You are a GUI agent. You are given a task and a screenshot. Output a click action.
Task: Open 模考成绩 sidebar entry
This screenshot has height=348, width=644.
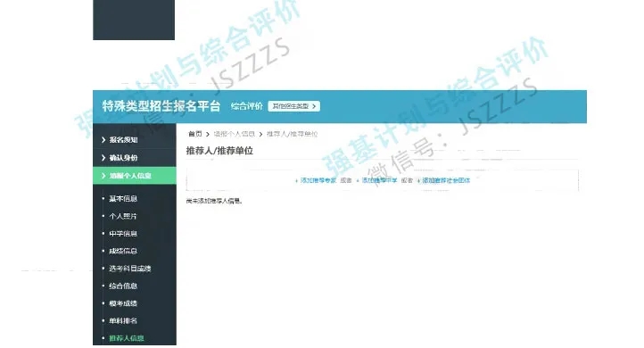point(123,303)
